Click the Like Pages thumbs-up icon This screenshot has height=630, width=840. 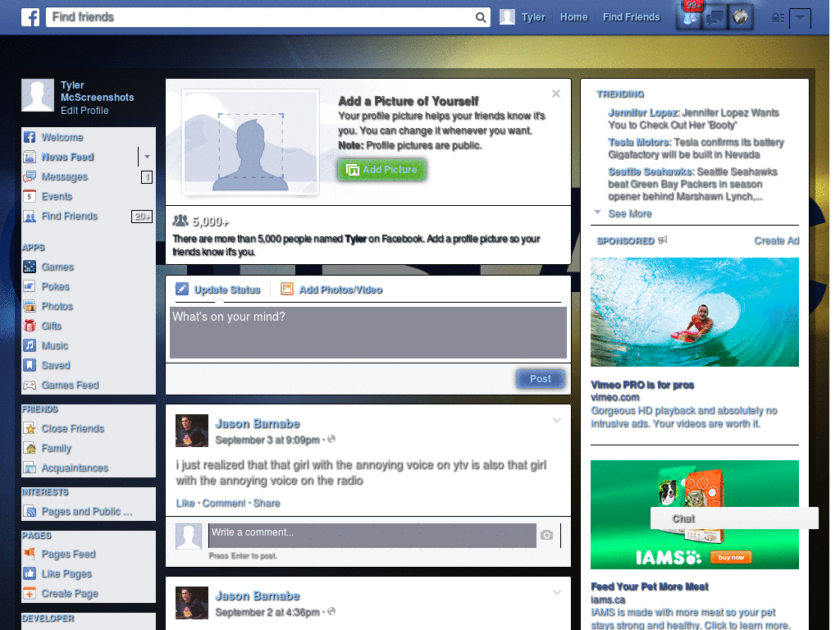30,573
